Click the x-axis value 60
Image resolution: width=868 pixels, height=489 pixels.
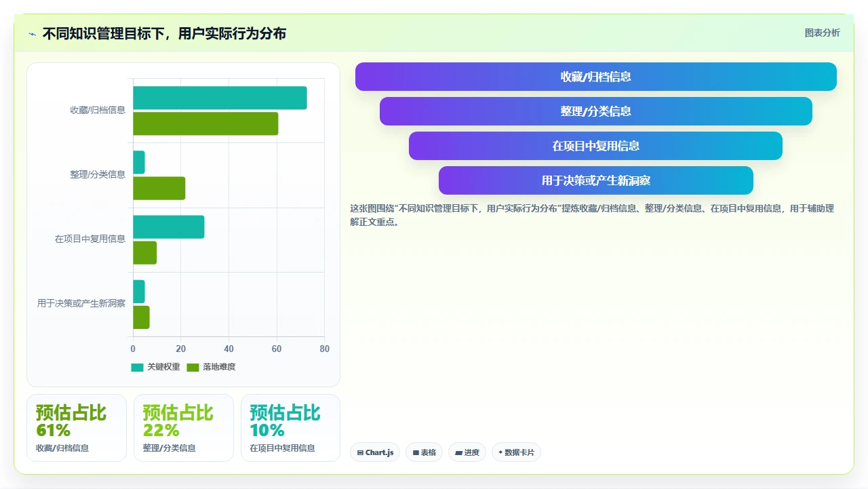click(x=277, y=349)
